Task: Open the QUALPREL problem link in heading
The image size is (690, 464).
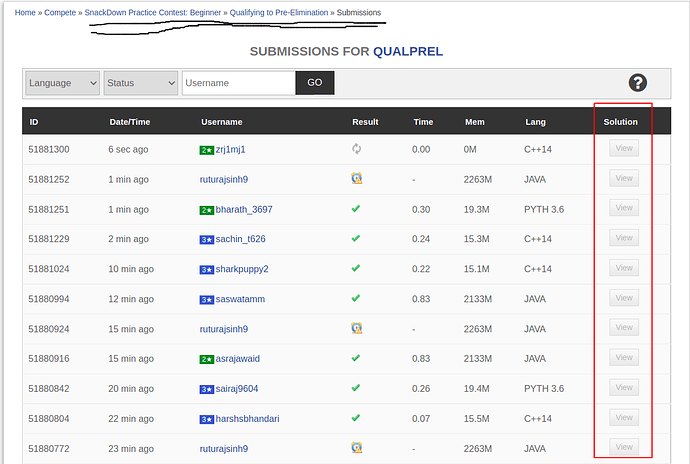Action: [x=408, y=52]
